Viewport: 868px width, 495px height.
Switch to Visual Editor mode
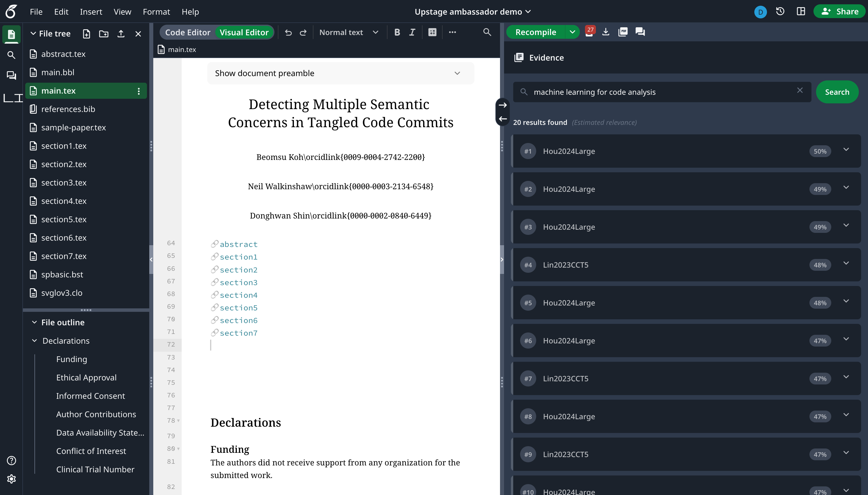click(244, 32)
